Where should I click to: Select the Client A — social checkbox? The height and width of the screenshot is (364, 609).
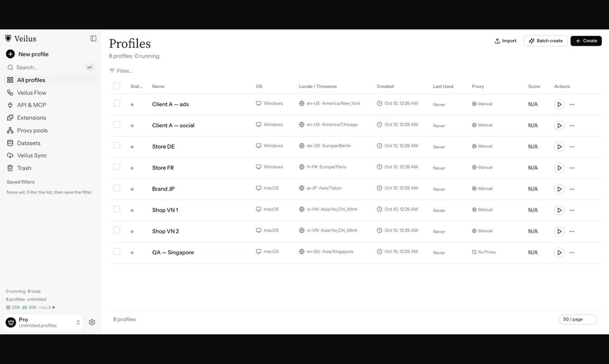pos(116,124)
